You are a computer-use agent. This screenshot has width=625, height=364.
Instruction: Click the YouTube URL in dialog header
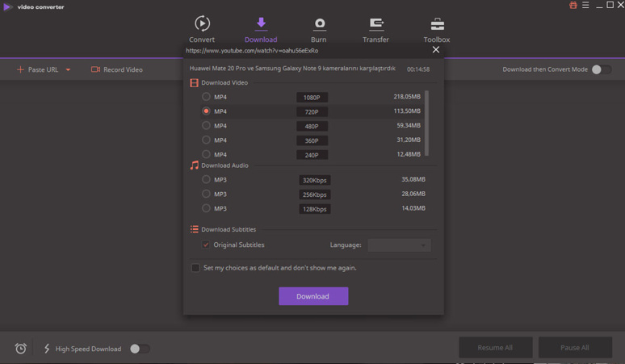[x=252, y=51]
